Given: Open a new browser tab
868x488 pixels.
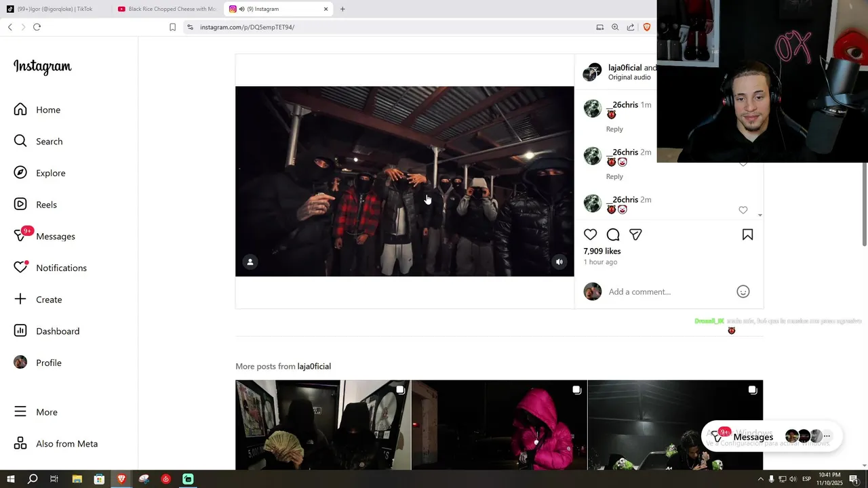Looking at the screenshot, I should (x=342, y=9).
